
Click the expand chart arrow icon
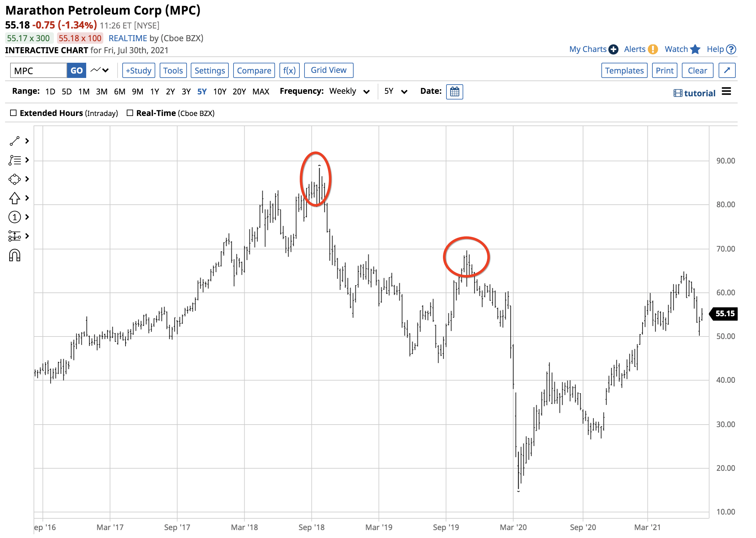tap(727, 71)
